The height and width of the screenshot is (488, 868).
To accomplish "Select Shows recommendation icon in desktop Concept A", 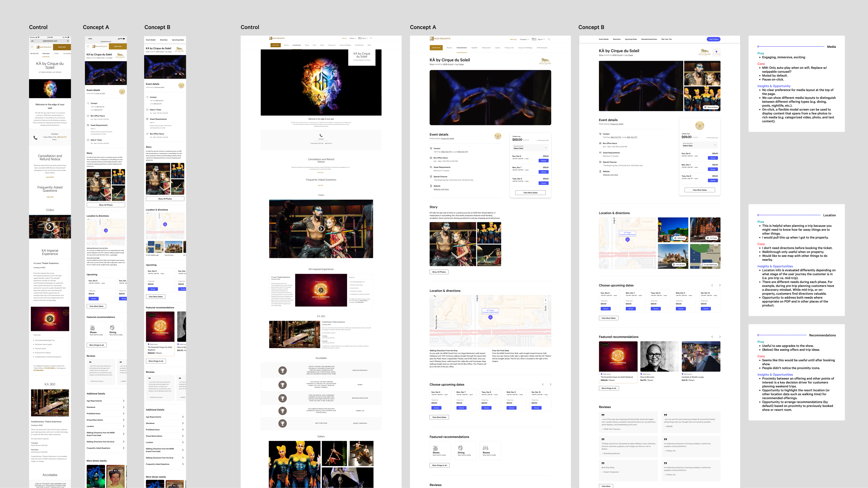I will pos(435,448).
